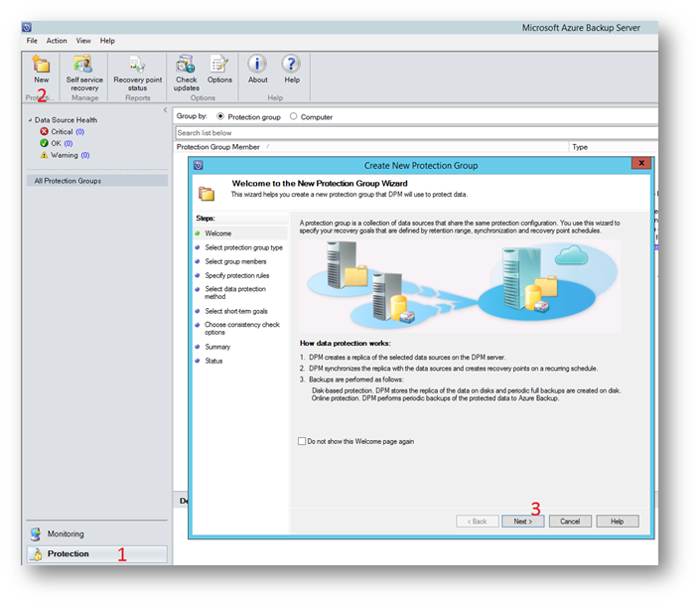Open the Help menu in menu bar
The width and height of the screenshot is (700, 607).
(107, 41)
